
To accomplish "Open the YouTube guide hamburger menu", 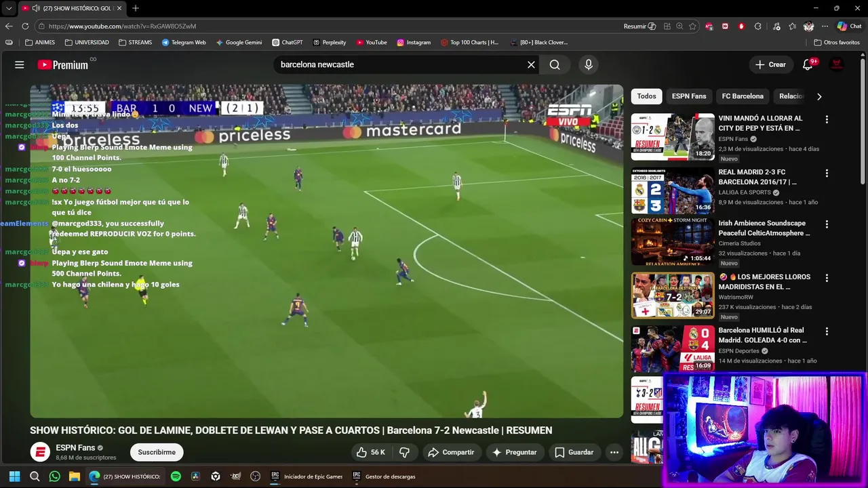I will pyautogui.click(x=20, y=64).
